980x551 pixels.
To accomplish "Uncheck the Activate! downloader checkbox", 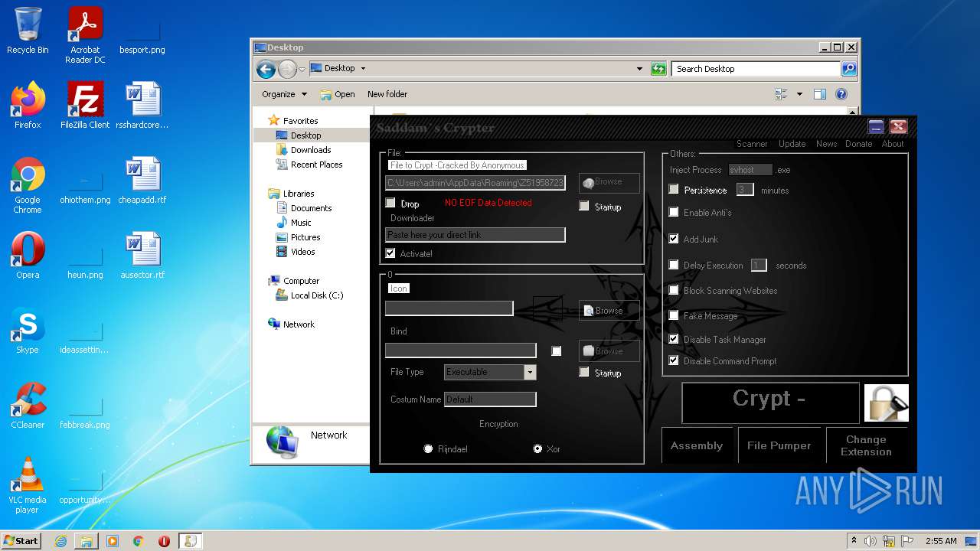I will tap(390, 253).
